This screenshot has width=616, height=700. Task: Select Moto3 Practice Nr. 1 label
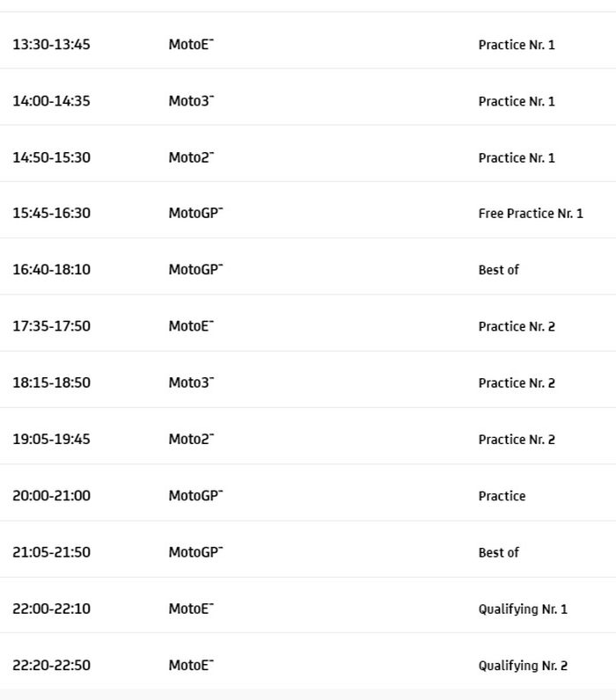[517, 101]
